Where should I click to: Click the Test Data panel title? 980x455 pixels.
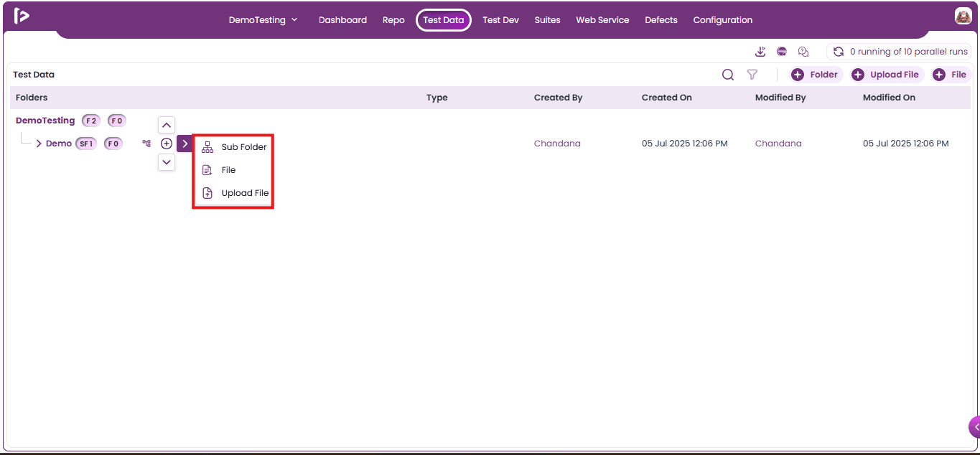coord(34,75)
